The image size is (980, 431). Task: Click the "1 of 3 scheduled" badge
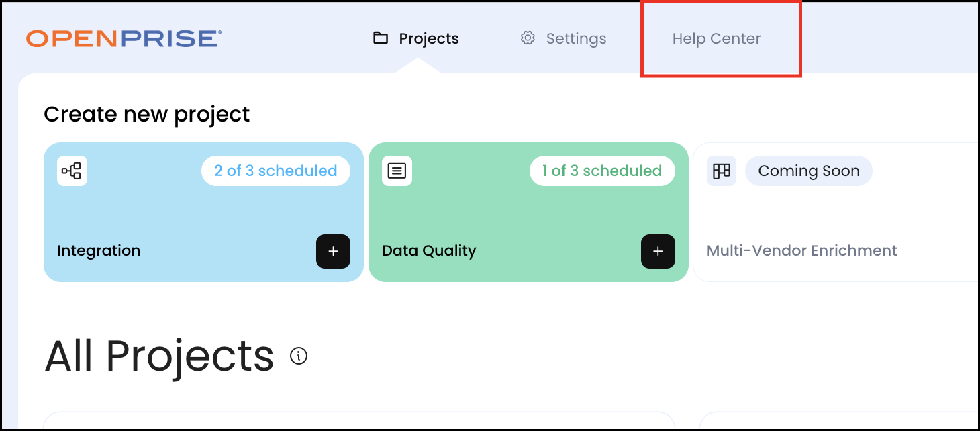point(602,171)
